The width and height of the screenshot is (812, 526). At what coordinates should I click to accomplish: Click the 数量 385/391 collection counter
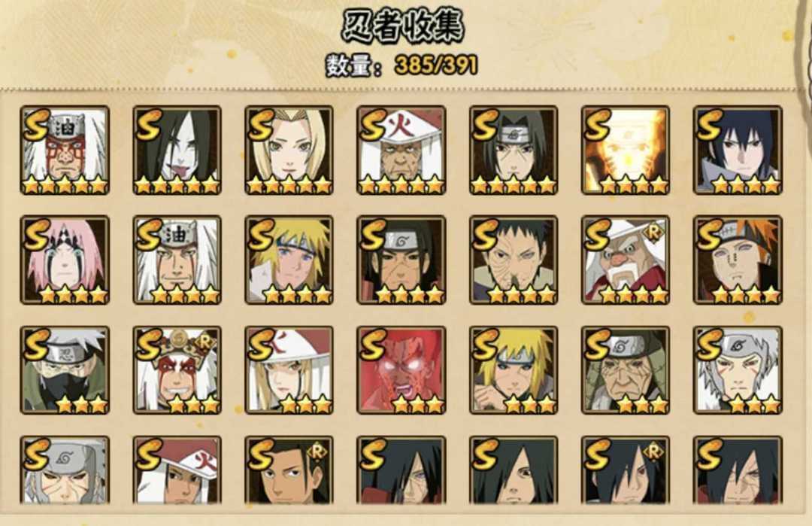click(401, 65)
